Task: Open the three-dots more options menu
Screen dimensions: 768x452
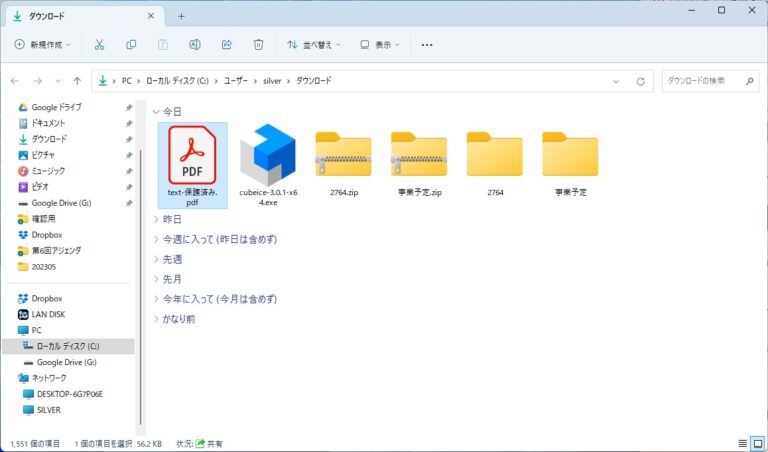Action: point(427,45)
